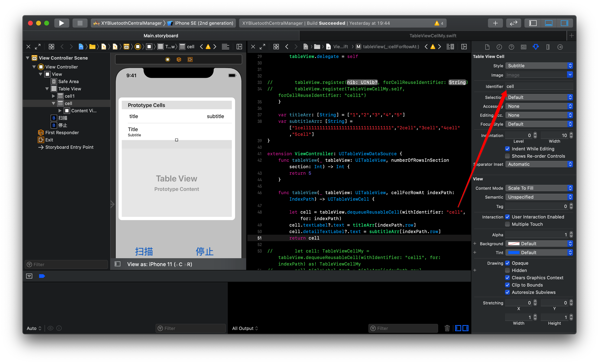599x364 pixels.
Task: Open the Size inspector
Action: 548,47
